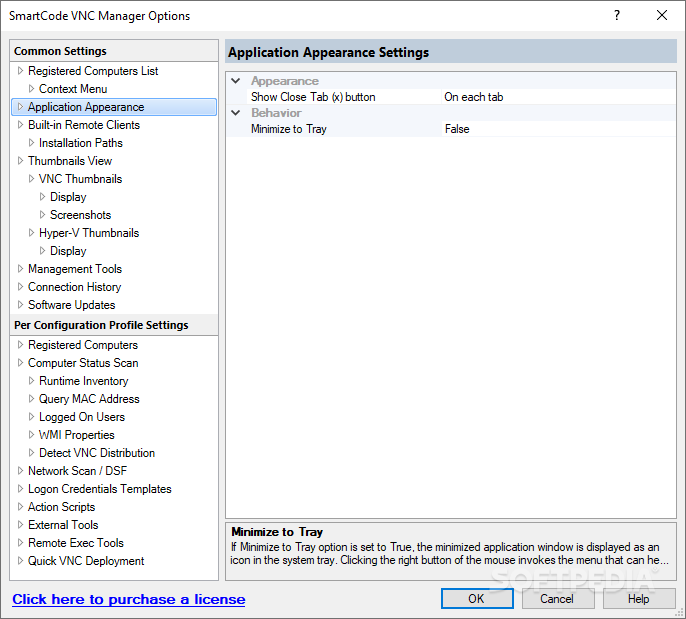This screenshot has height=619, width=686.
Task: Click the Cancel button
Action: click(x=557, y=598)
